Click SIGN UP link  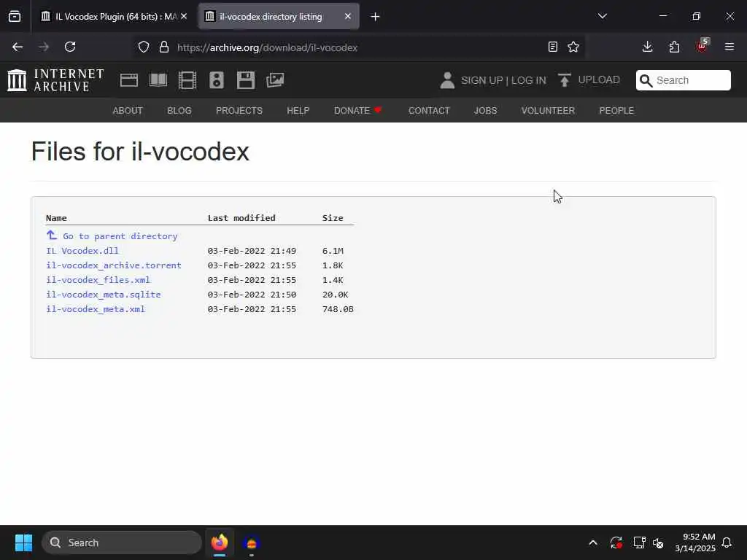(x=481, y=80)
